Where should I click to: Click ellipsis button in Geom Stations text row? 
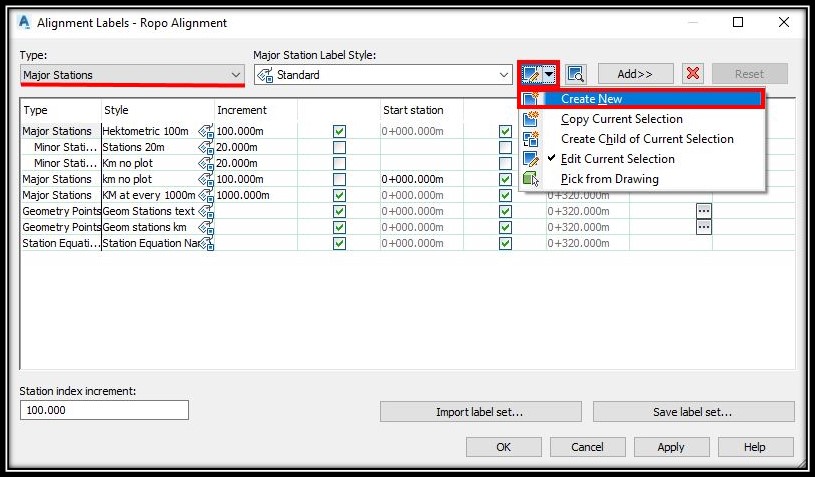tap(704, 211)
